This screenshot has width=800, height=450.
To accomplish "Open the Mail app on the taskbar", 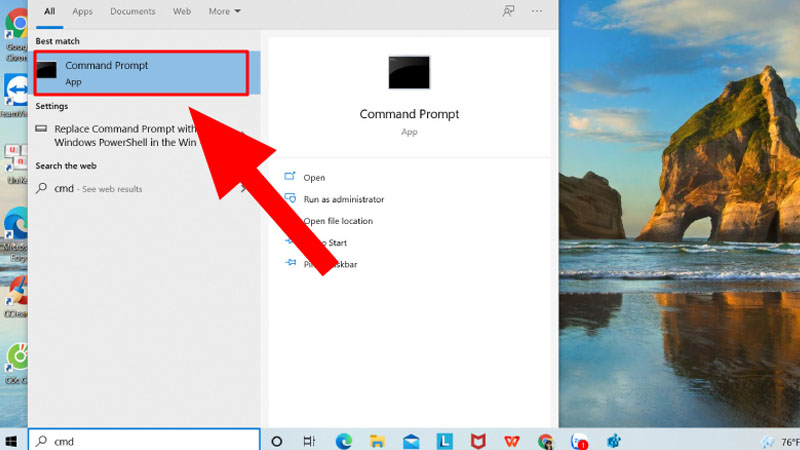I will pos(411,440).
